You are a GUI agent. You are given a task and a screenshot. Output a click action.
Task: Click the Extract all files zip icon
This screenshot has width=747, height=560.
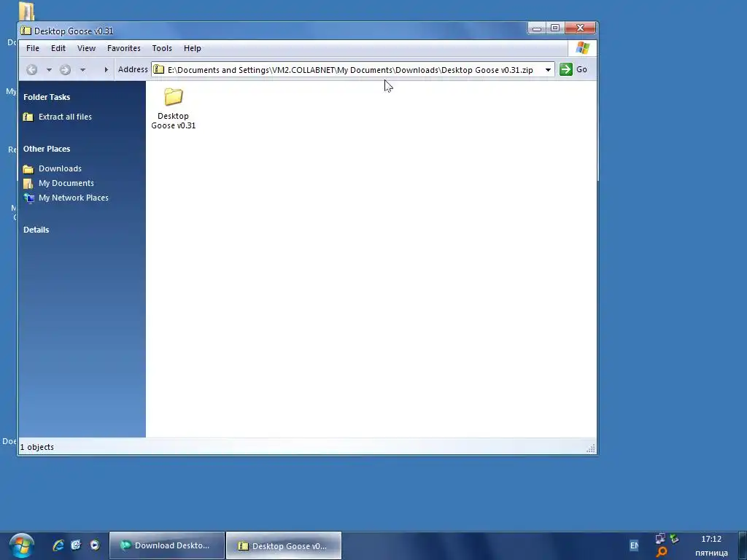click(28, 117)
